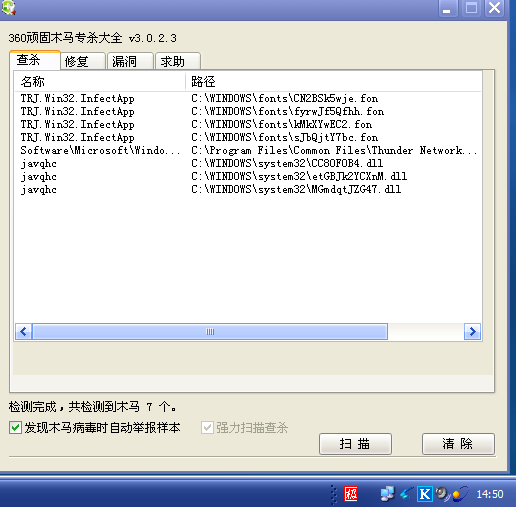Click right arrow of horizontal scrollbar
Viewport: 516px width, 507px height.
472,331
